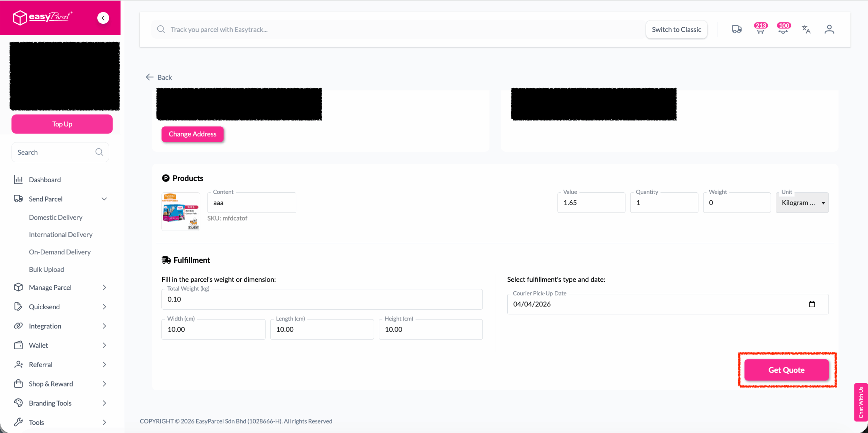868x433 pixels.
Task: Open the Kilogram unit dropdown
Action: tap(802, 203)
